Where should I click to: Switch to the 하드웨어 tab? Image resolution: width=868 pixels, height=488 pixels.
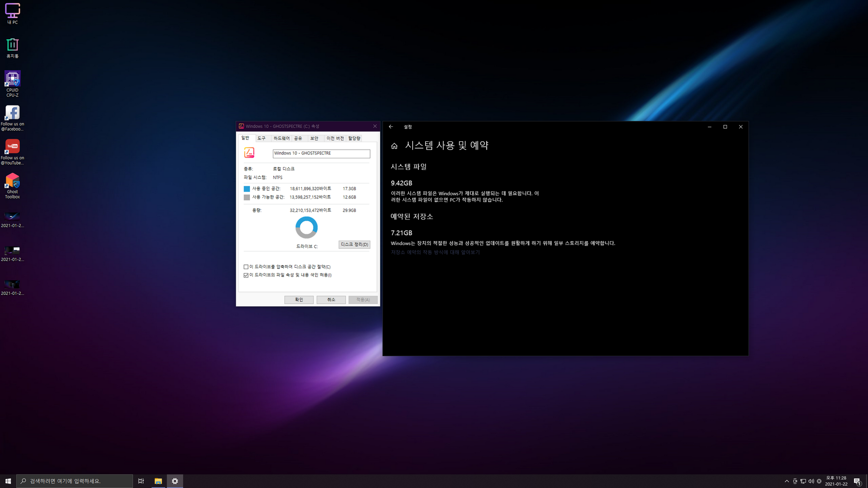point(281,138)
